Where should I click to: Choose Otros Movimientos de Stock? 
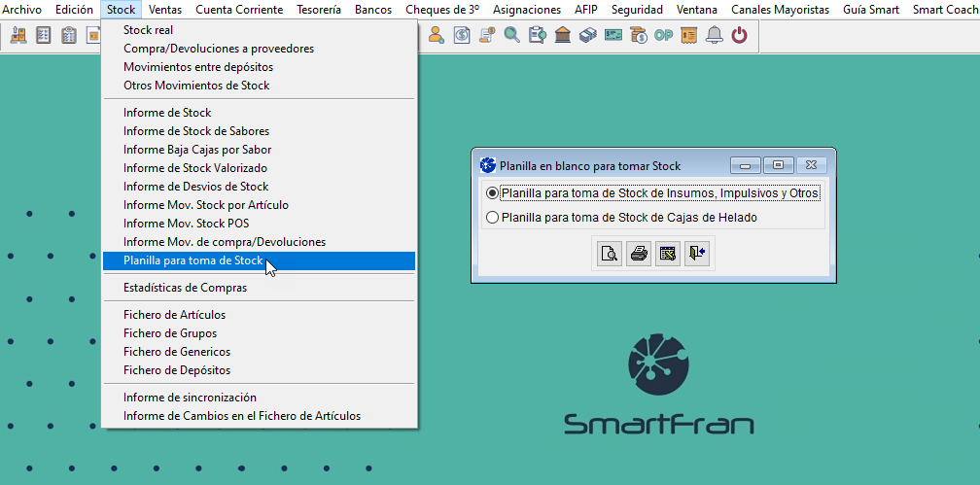point(259,85)
